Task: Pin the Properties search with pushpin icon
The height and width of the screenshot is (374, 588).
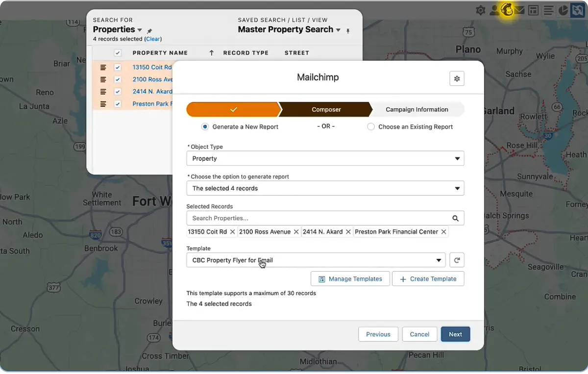Action: coord(150,31)
